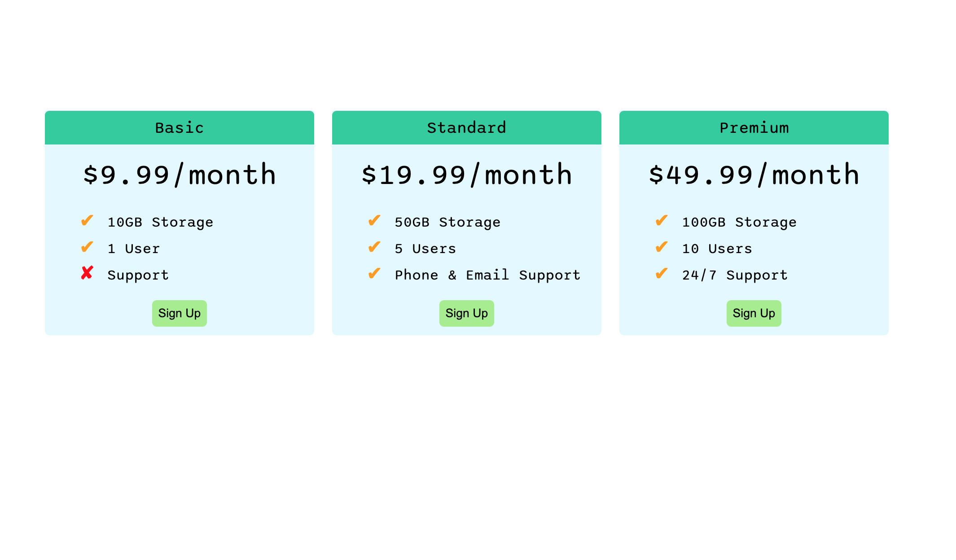Click Sign Up on the Standard plan
956x560 pixels.
pos(466,313)
